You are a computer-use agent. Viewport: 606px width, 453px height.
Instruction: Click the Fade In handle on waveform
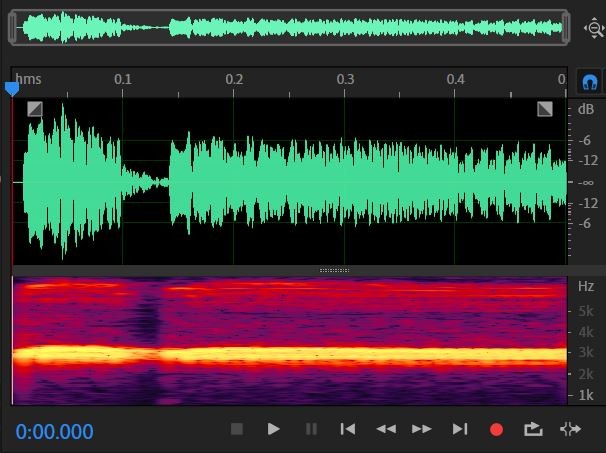click(35, 109)
